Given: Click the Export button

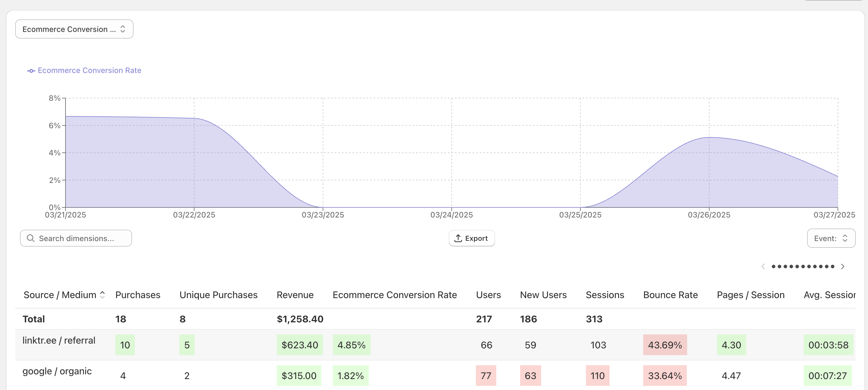Looking at the screenshot, I should coord(471,238).
